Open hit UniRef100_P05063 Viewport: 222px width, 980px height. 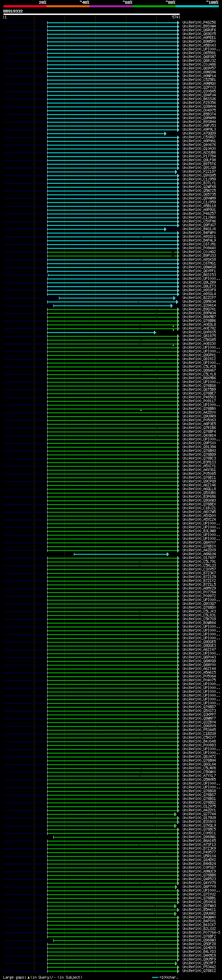pos(199,420)
